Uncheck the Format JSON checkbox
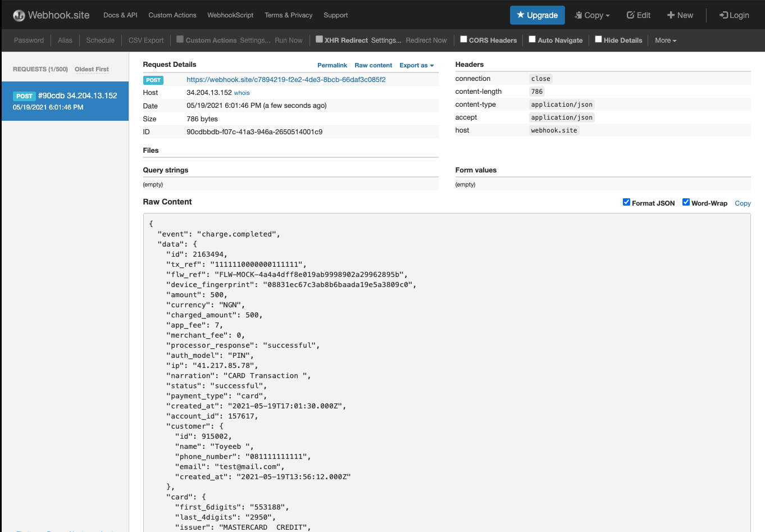Screen dimensions: 765x532 [x=626, y=202]
